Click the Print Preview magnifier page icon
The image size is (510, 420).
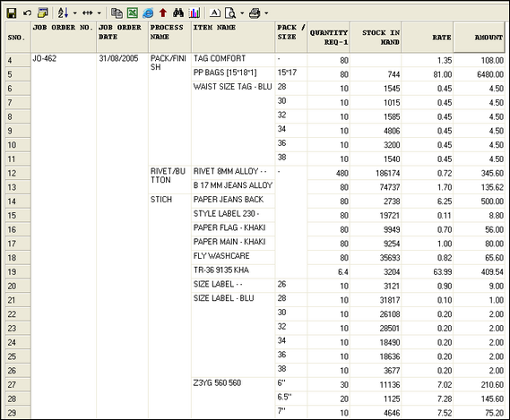point(230,13)
